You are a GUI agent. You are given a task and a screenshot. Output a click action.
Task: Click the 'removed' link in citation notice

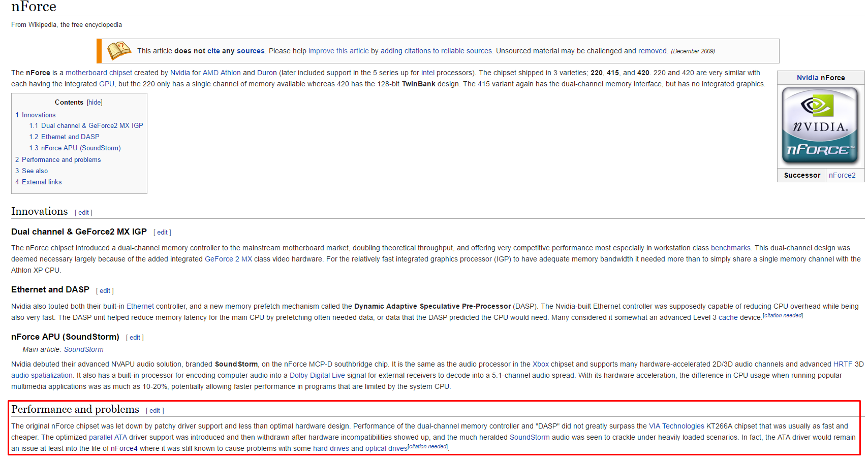pos(653,51)
